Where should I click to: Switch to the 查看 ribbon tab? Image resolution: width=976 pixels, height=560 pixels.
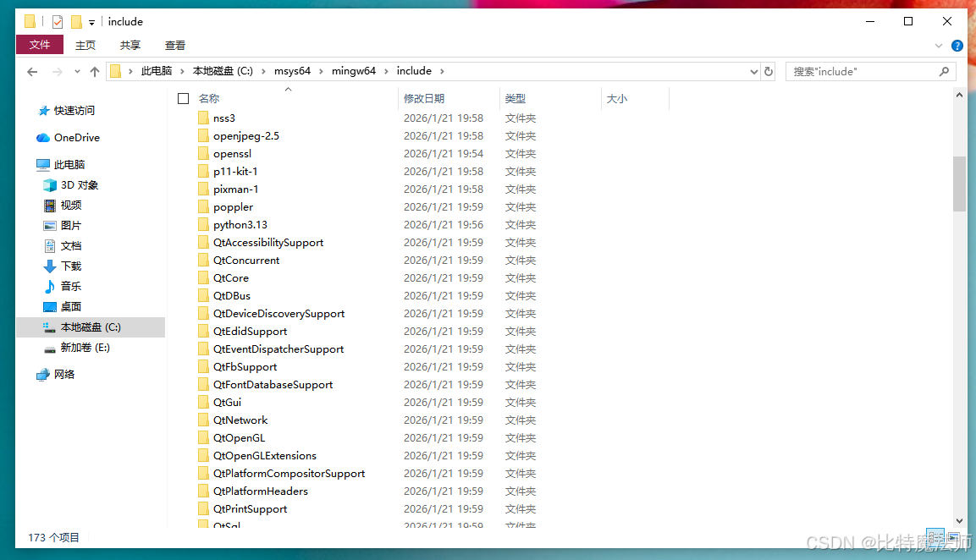[x=175, y=46]
